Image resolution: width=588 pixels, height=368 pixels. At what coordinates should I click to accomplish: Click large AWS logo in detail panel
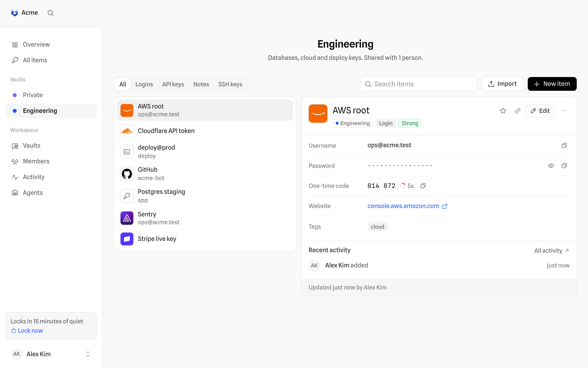tap(318, 114)
